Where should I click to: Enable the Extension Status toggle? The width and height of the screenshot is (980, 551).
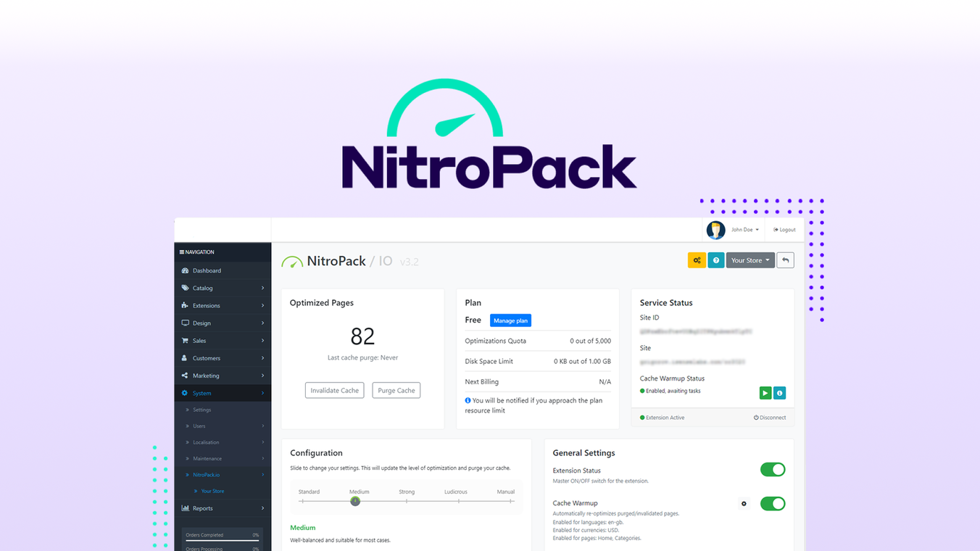[x=773, y=469]
